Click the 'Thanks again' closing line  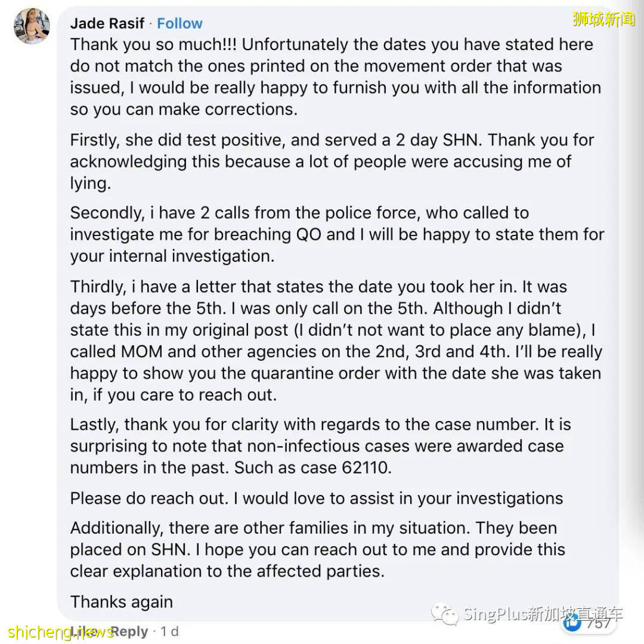pyautogui.click(x=122, y=602)
